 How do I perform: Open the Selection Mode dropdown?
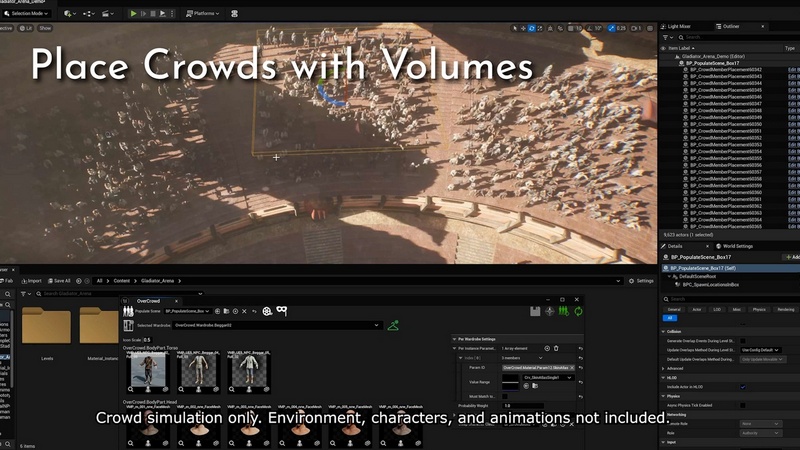[x=28, y=14]
